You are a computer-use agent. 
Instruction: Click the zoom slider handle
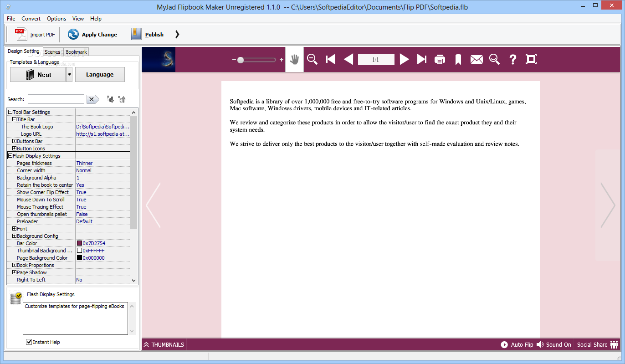pyautogui.click(x=241, y=60)
